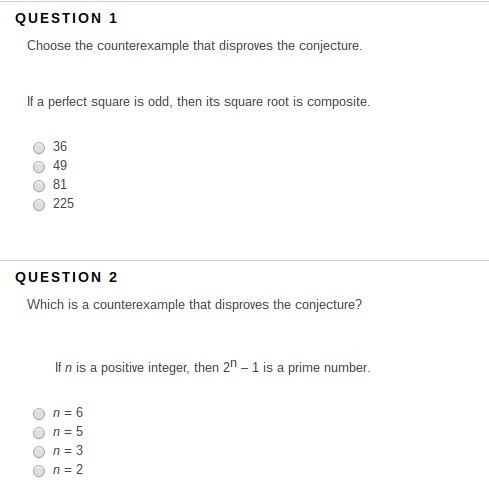The height and width of the screenshot is (504, 489).
Task: Select the radio button for n = 6
Action: coord(39,414)
